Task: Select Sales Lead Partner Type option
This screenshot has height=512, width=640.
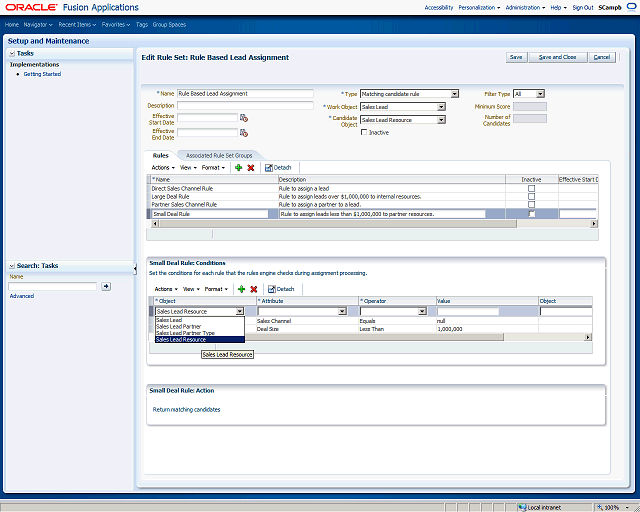Action: pos(200,333)
